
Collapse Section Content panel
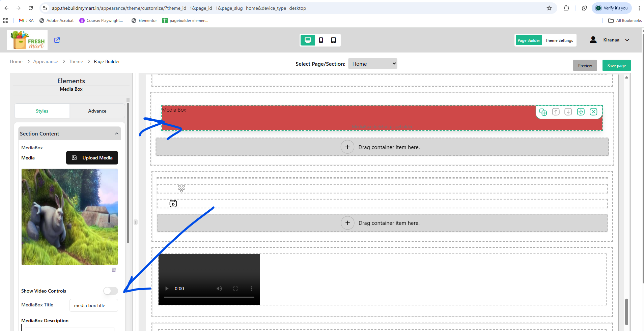click(x=117, y=133)
